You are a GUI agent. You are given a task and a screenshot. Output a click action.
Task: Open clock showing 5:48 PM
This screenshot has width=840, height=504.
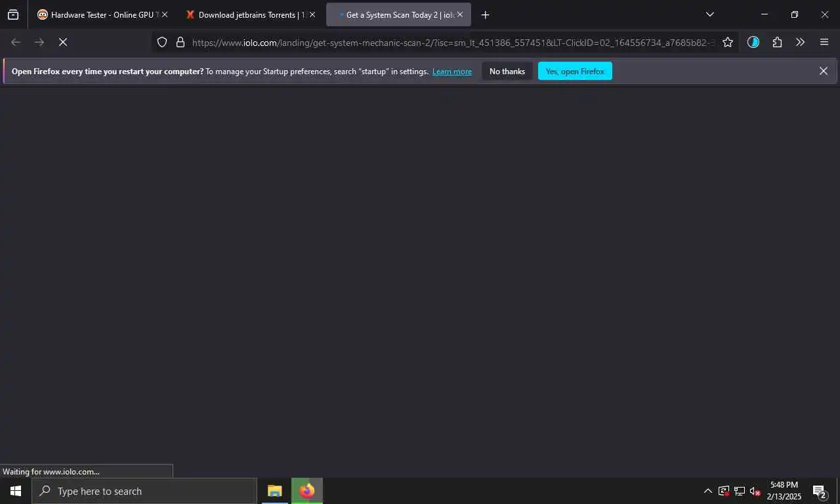click(784, 491)
